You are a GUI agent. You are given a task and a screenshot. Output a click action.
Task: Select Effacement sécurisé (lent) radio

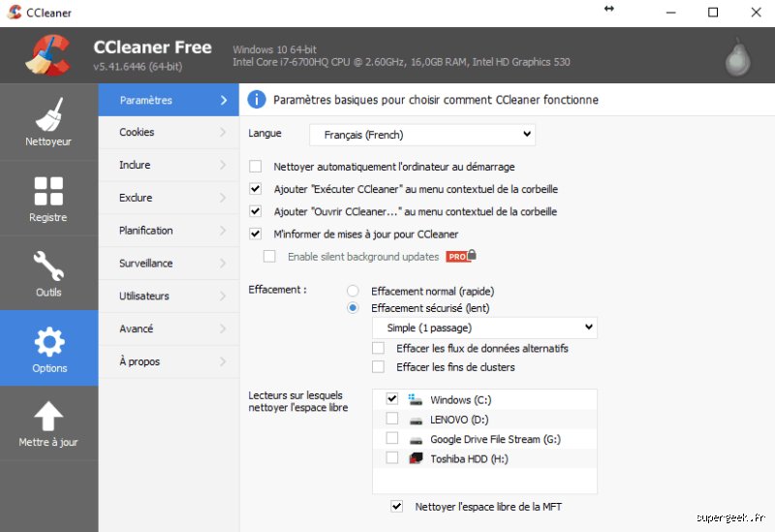pos(353,307)
